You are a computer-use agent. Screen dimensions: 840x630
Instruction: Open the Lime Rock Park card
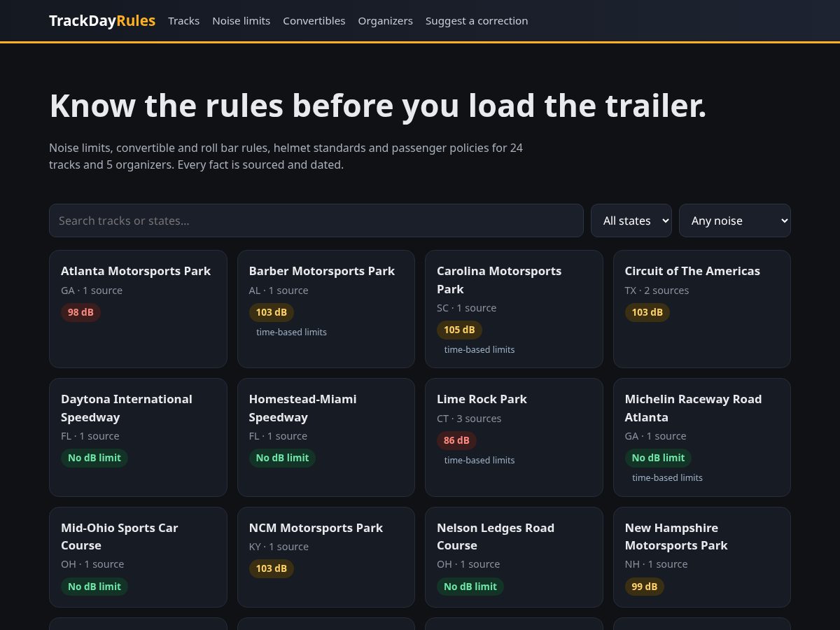click(514, 437)
